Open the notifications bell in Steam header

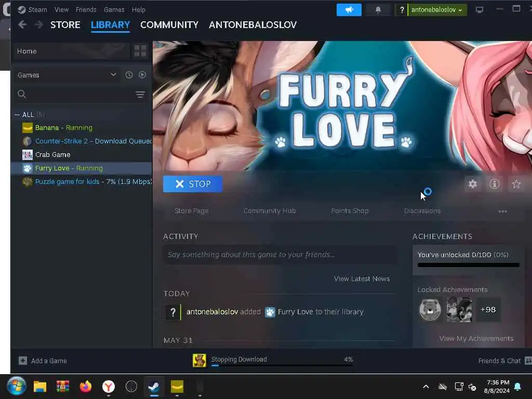(378, 10)
